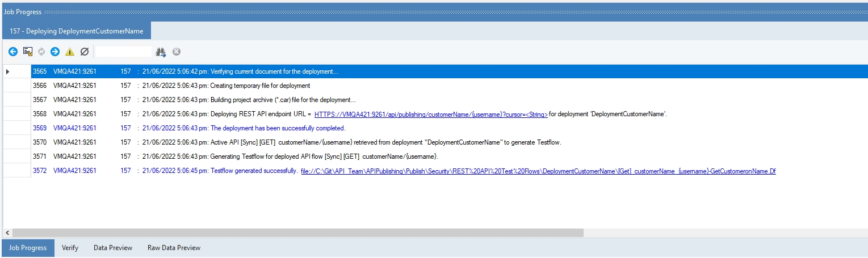
Task: Click the blue forward arrow icon
Action: pos(55,52)
